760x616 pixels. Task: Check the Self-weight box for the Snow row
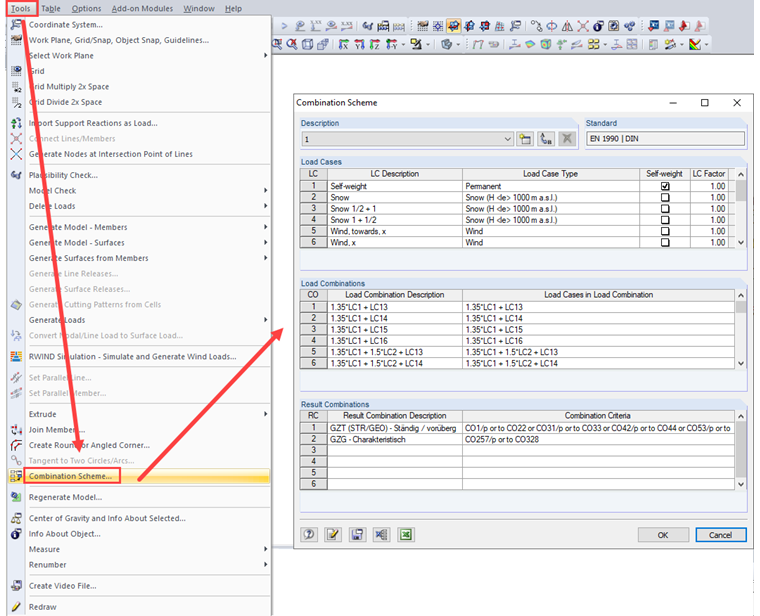pyautogui.click(x=665, y=197)
